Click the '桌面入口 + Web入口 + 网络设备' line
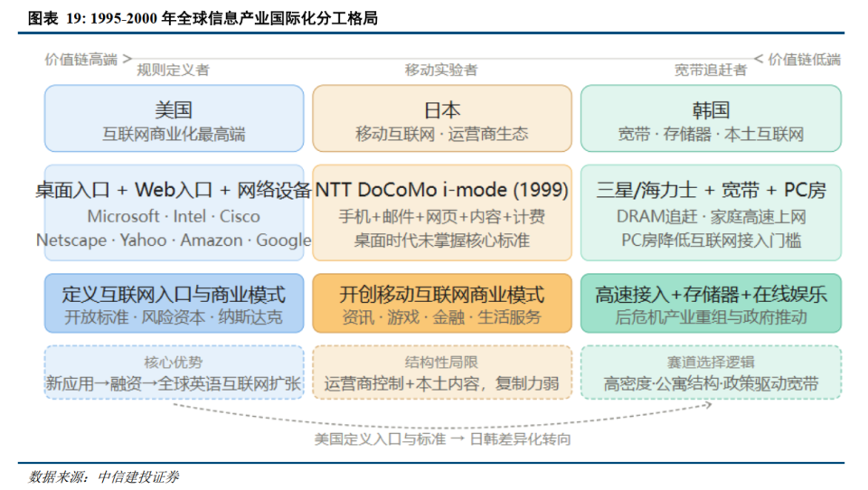868x490 pixels. 174,190
